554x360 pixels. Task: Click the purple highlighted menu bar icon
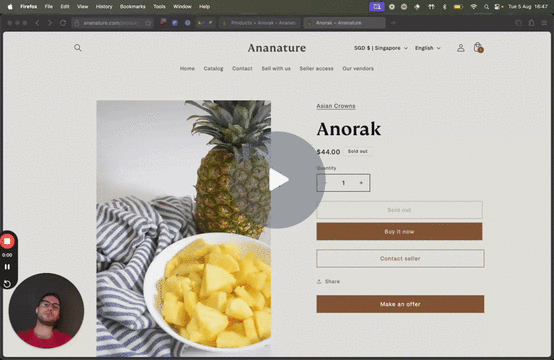[x=377, y=7]
